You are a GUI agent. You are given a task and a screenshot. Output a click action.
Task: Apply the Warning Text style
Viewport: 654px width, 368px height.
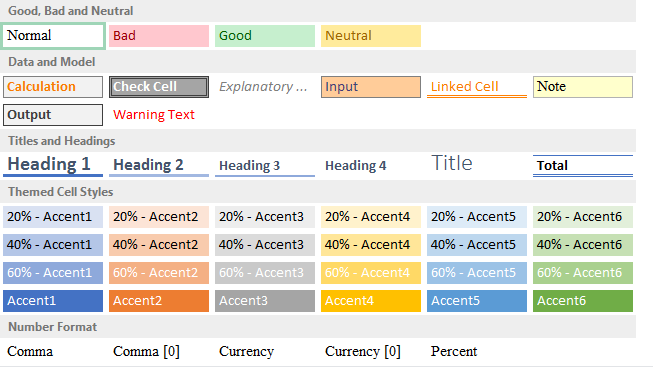point(159,115)
